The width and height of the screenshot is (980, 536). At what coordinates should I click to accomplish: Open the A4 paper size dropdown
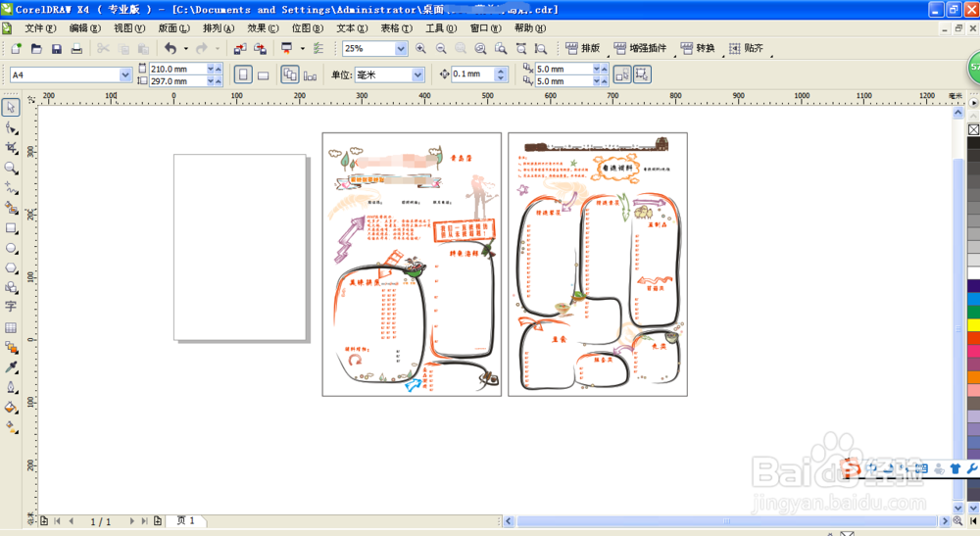coord(125,75)
